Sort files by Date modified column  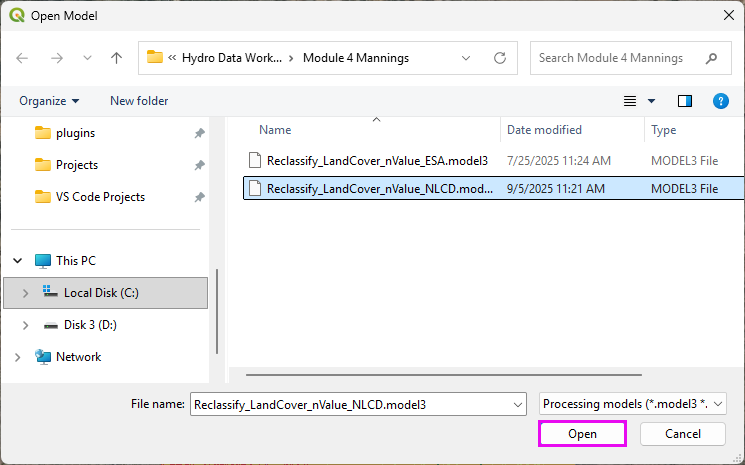pos(544,130)
